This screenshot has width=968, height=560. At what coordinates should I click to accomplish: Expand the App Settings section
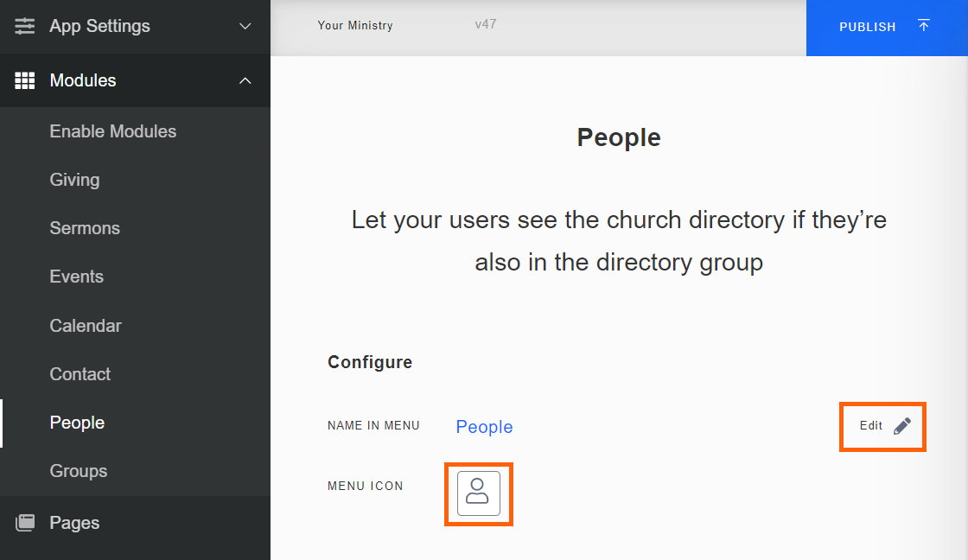[245, 26]
